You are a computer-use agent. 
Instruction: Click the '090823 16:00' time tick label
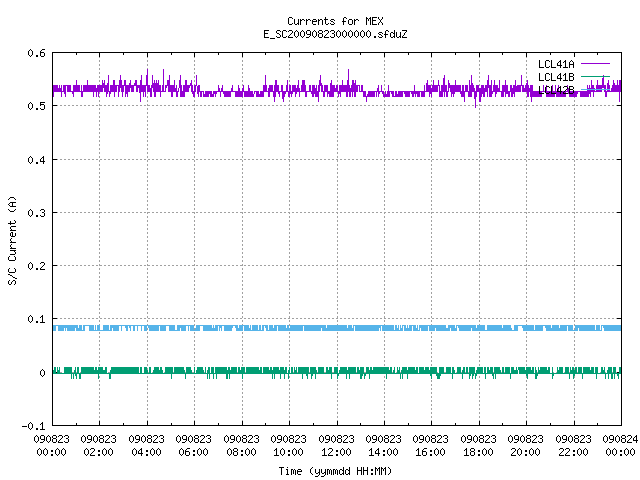pyautogui.click(x=430, y=446)
